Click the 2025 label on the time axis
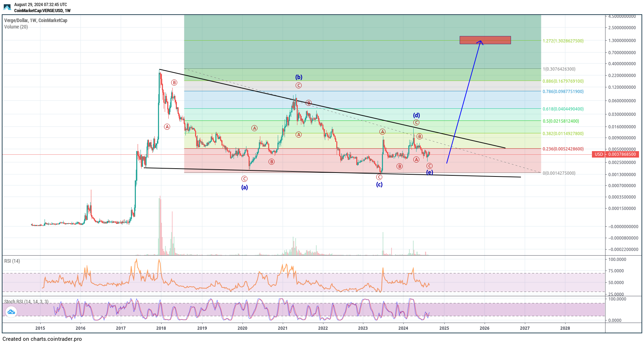Viewport: 644px width, 344px height. coord(444,328)
